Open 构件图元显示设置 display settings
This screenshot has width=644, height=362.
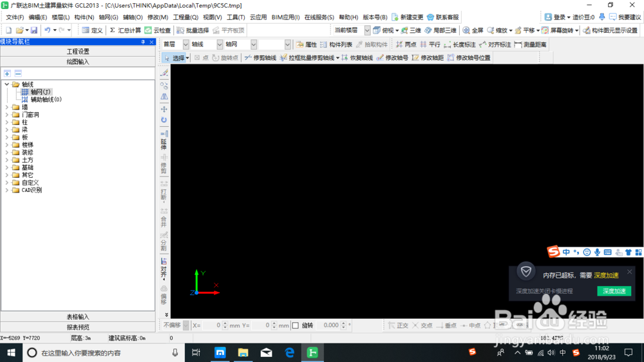click(x=611, y=30)
